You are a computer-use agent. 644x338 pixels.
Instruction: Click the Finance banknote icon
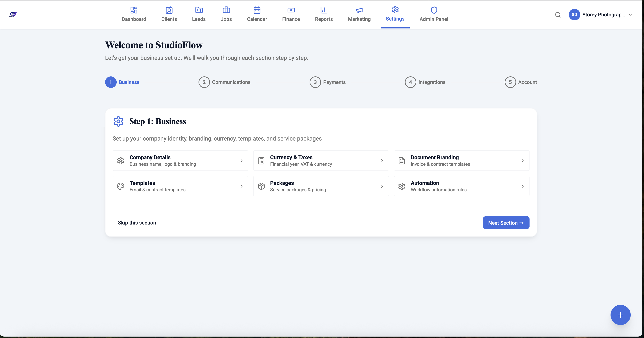pos(291,10)
